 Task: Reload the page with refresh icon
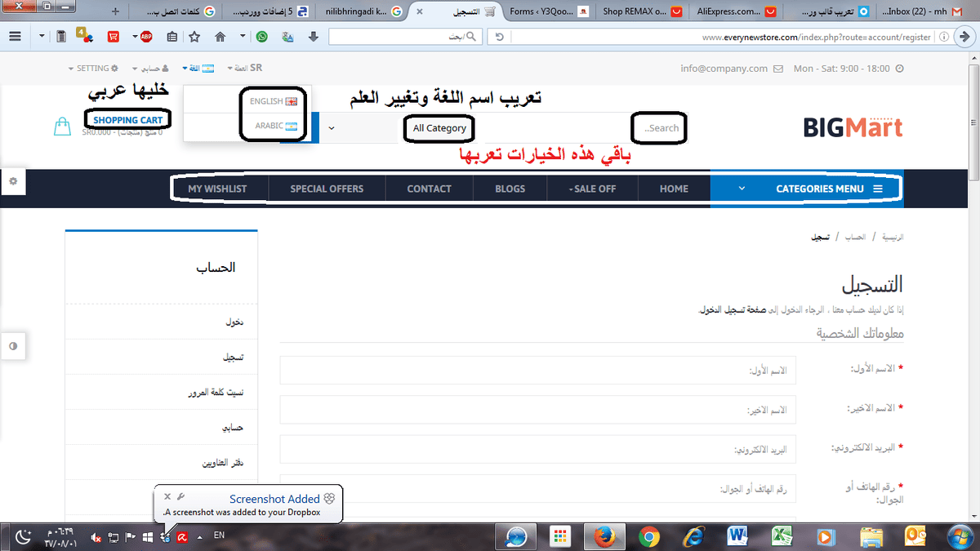(x=499, y=37)
